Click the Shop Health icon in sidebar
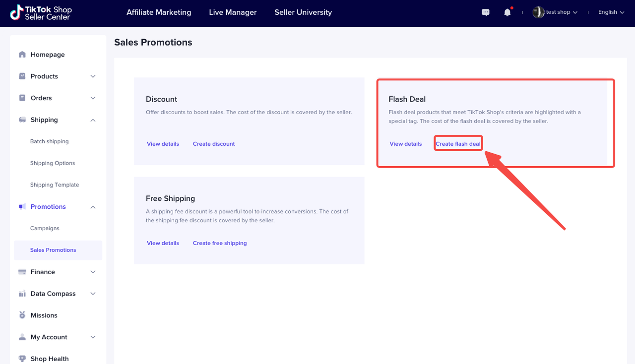The height and width of the screenshot is (364, 635). pyautogui.click(x=22, y=359)
